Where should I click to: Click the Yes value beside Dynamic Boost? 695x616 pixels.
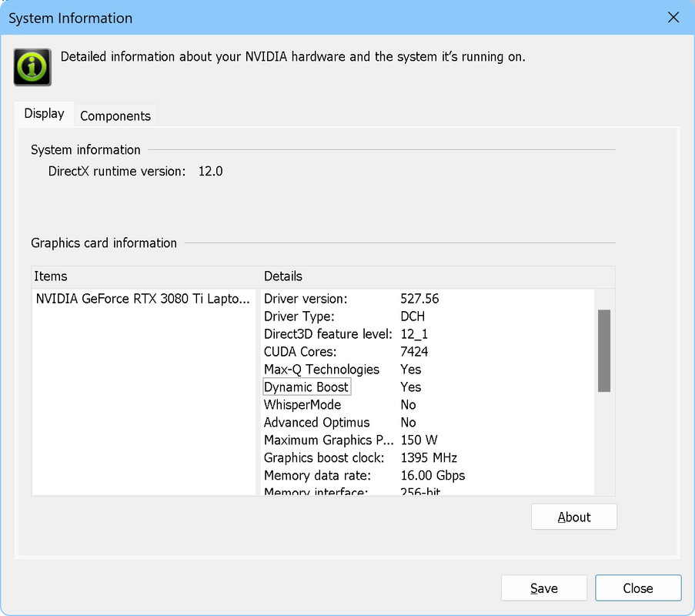tap(410, 387)
